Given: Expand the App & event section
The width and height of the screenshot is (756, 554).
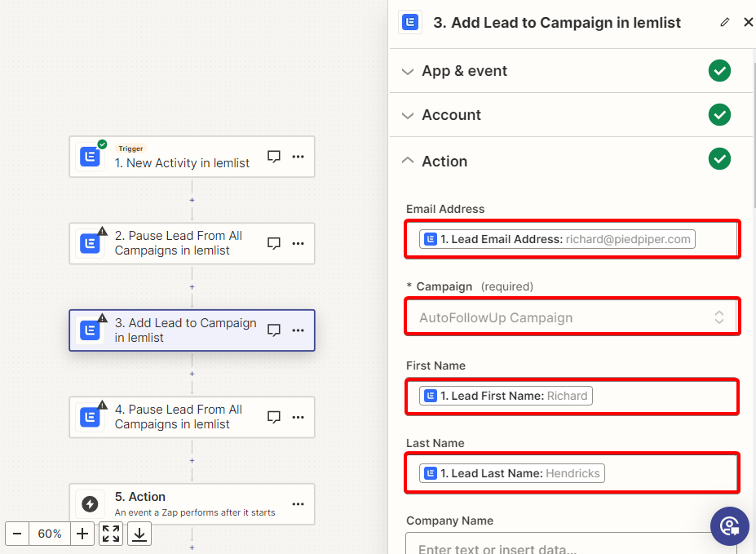Looking at the screenshot, I should 571,71.
